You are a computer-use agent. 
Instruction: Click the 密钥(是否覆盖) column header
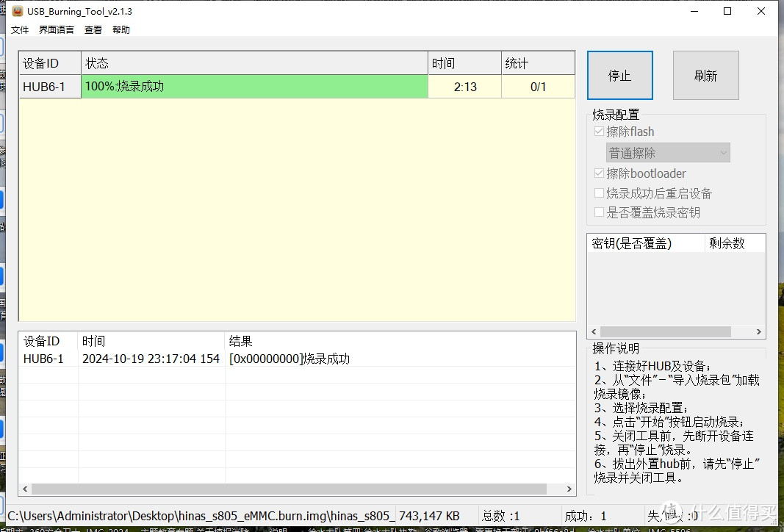645,244
